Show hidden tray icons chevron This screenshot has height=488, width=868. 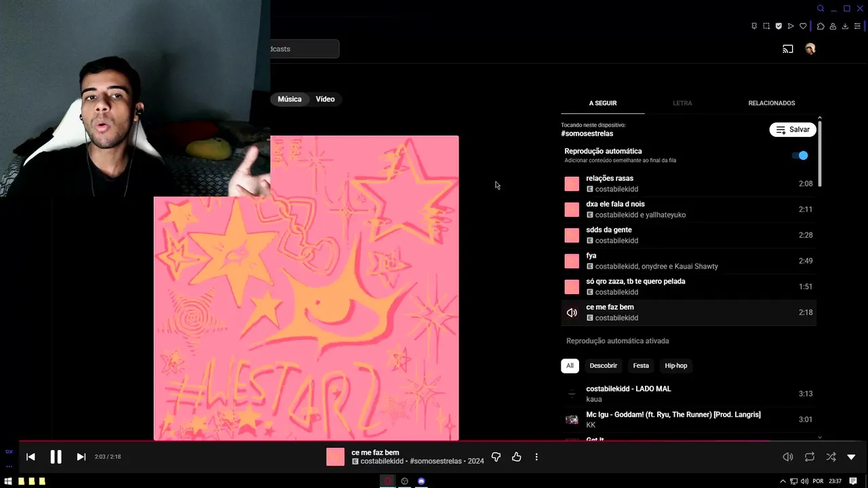tap(783, 481)
